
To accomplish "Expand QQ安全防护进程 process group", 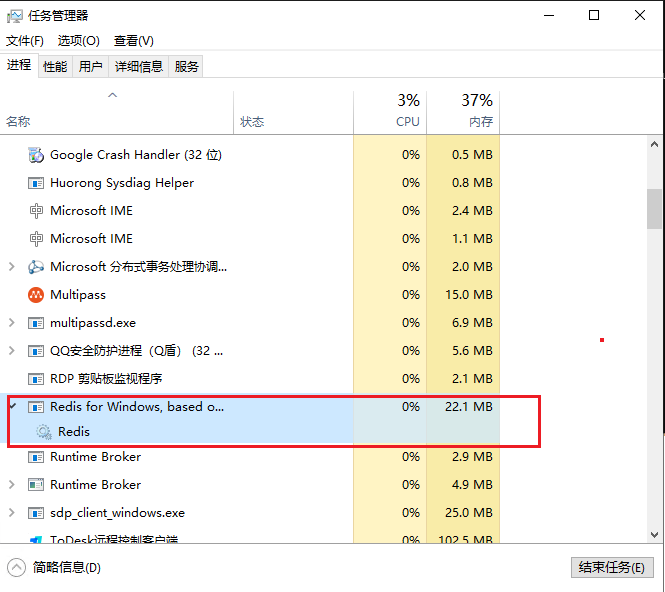I will 12,351.
